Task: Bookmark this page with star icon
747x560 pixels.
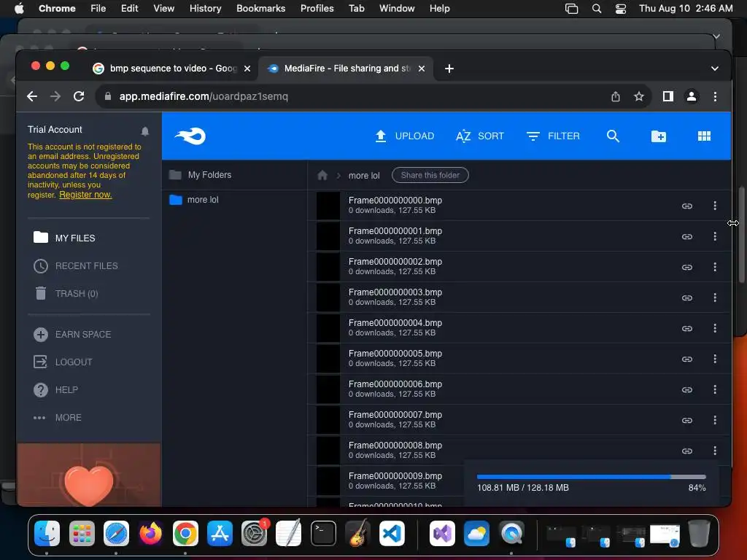Action: pos(639,96)
